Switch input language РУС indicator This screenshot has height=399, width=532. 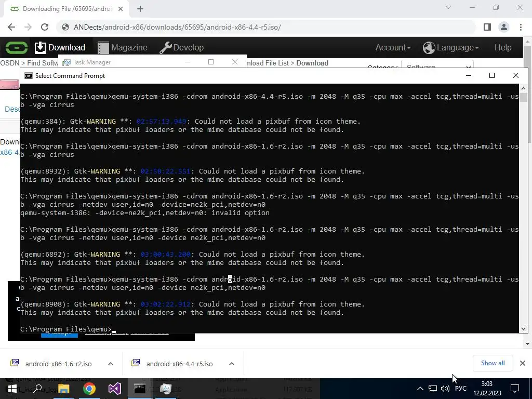click(x=461, y=389)
